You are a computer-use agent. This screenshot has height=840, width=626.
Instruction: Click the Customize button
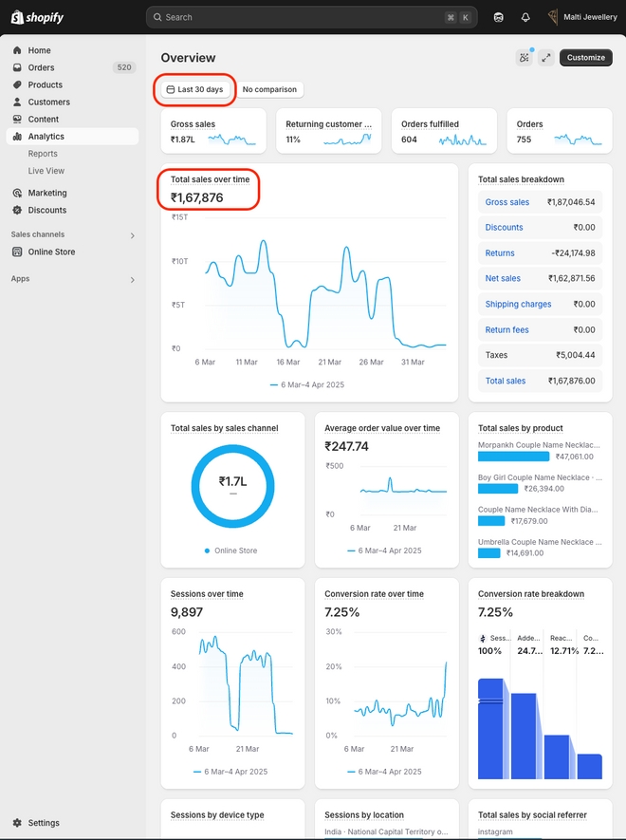tap(585, 57)
